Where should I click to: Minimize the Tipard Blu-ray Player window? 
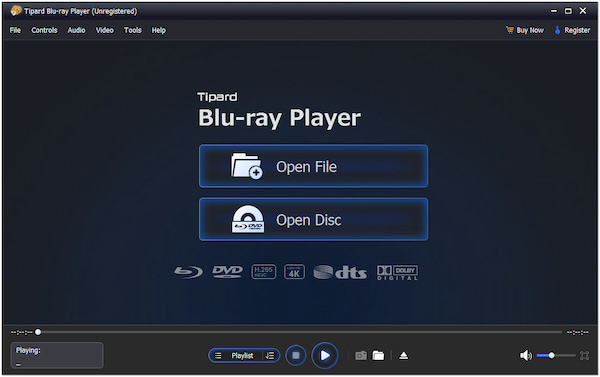point(554,11)
